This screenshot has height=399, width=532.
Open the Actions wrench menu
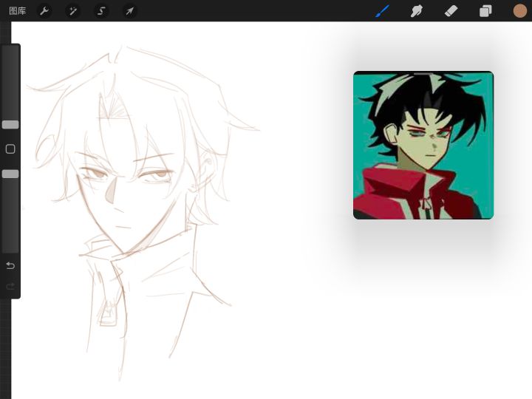coord(44,11)
